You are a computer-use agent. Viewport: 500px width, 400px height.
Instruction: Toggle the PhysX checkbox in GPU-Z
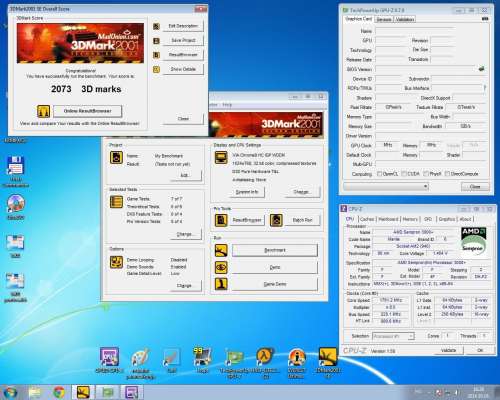click(426, 174)
